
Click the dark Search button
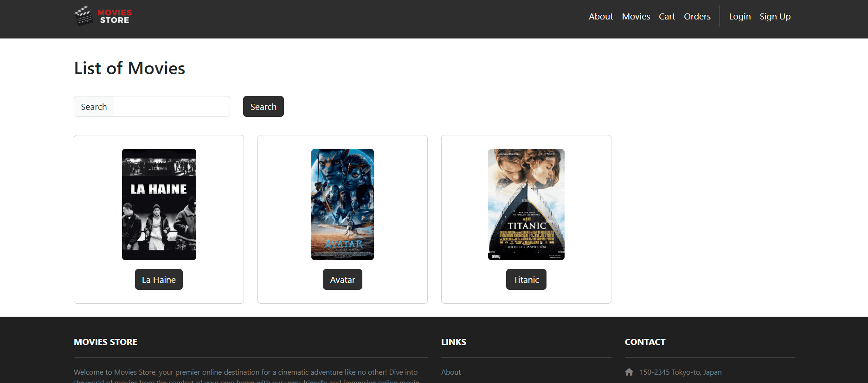click(264, 107)
